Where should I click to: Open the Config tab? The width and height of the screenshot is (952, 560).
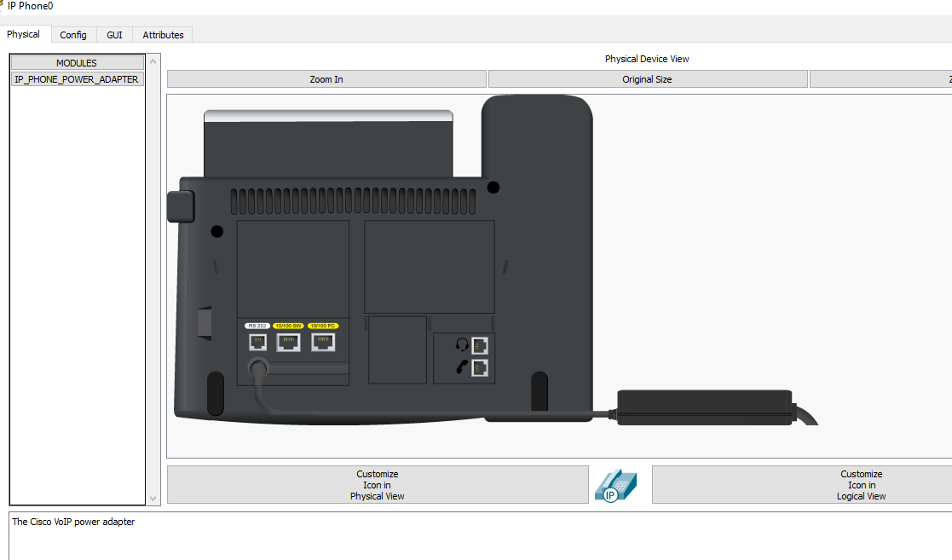[x=72, y=35]
